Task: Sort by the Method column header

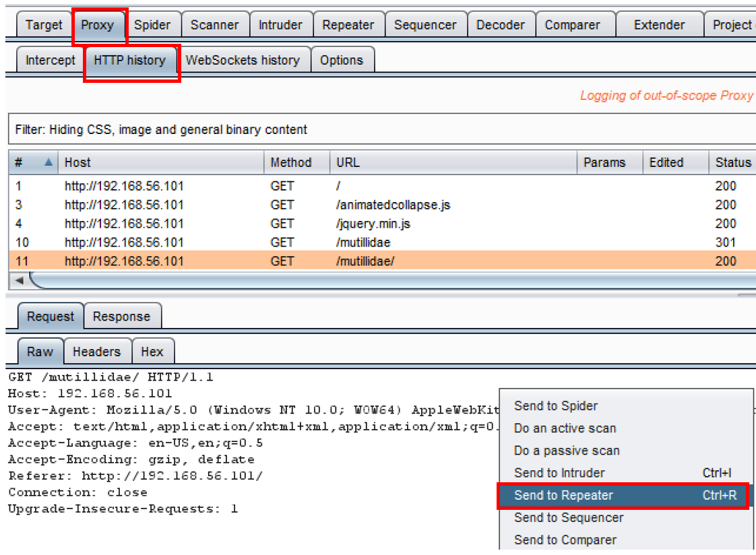Action: 291,162
